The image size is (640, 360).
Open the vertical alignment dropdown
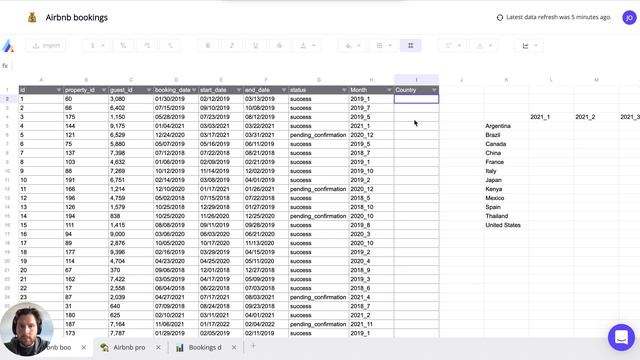(483, 45)
